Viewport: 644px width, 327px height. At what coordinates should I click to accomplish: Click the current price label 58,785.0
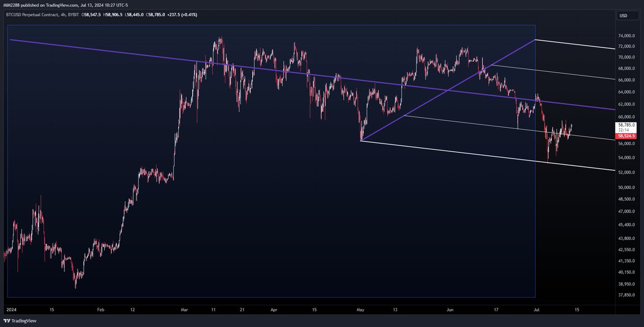click(627, 125)
